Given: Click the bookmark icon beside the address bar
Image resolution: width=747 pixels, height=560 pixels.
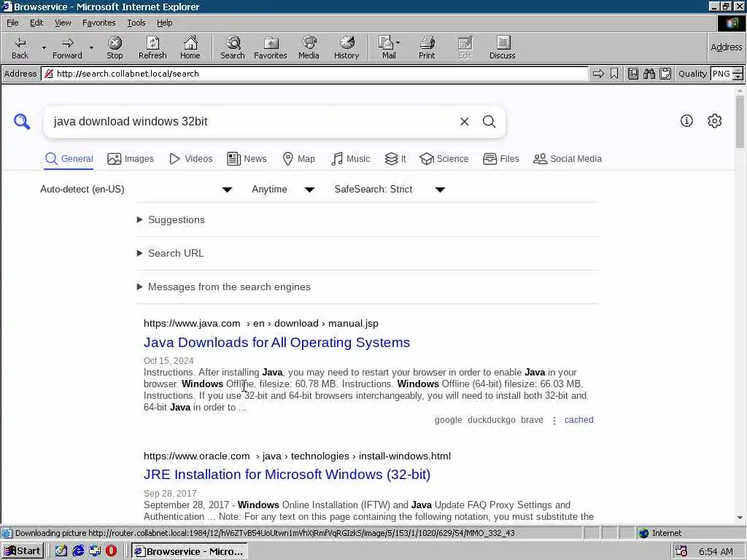Looking at the screenshot, I should pos(614,74).
